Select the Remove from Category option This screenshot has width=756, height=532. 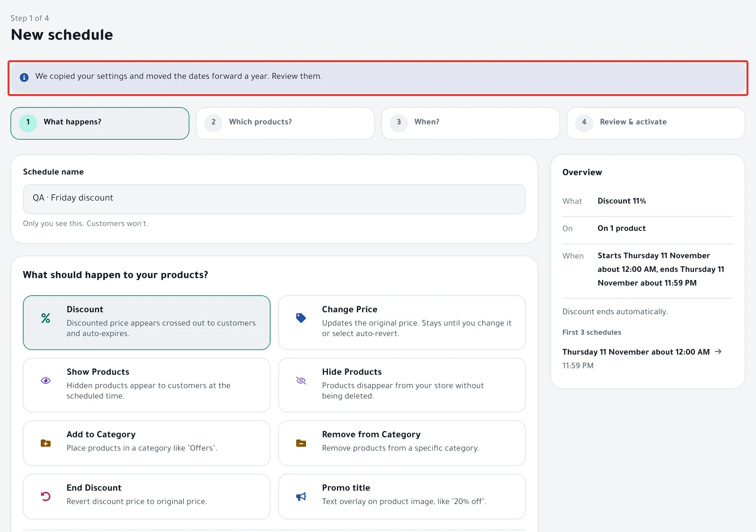click(x=402, y=443)
